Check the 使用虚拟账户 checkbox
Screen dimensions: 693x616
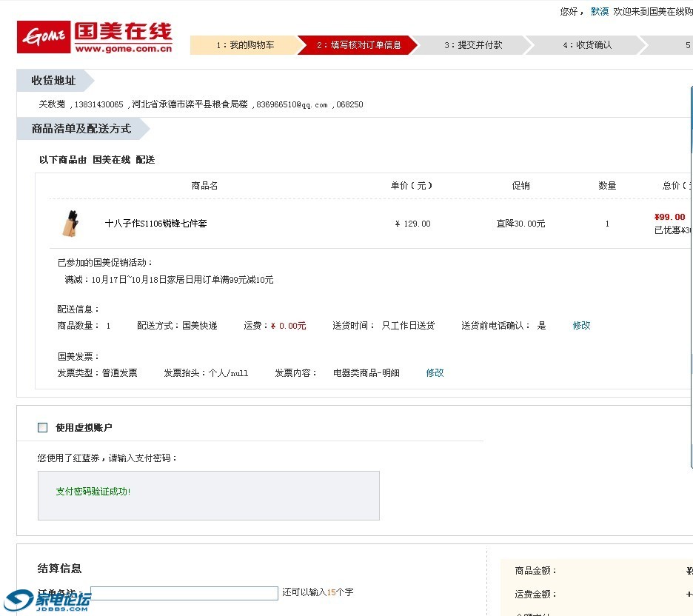coord(42,428)
